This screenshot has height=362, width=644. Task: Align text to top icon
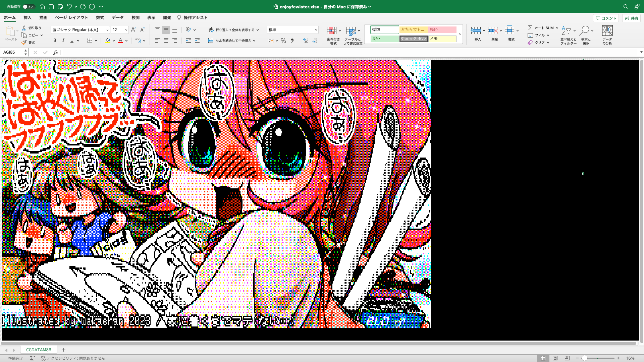157,29
